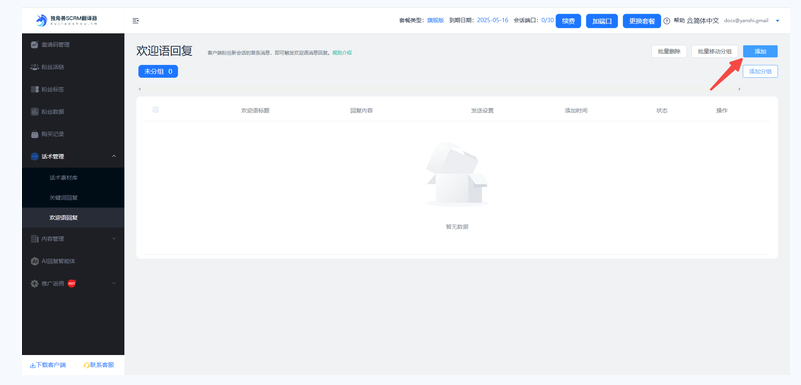Click the expiry date 2025-05-16
This screenshot has height=385, width=801.
click(x=492, y=20)
